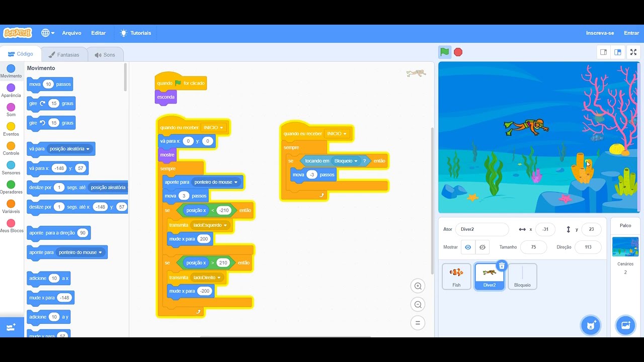This screenshot has width=644, height=362.
Task: Open Tutoriais from the menu bar
Action: pos(135,33)
